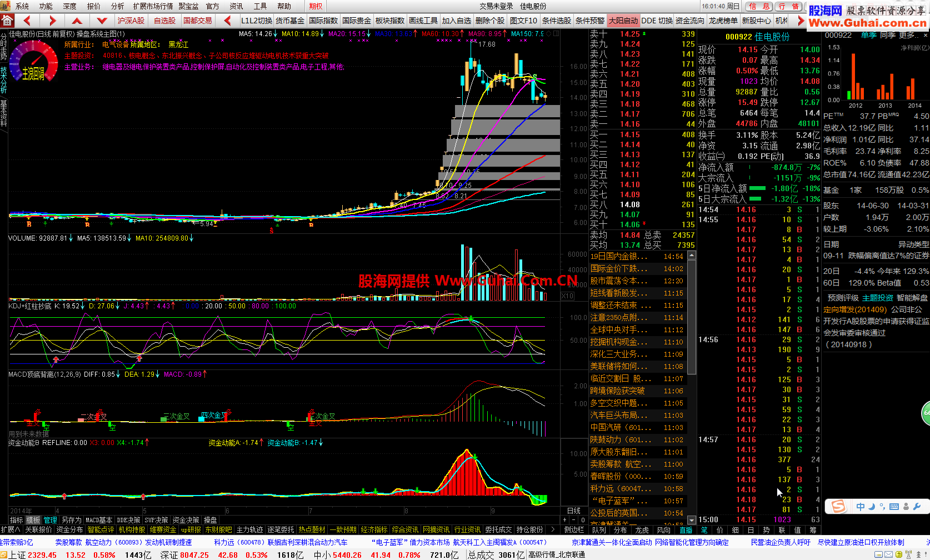
Task: Expand the 扩展 panel arrow at bottom left
Action: tap(11, 529)
